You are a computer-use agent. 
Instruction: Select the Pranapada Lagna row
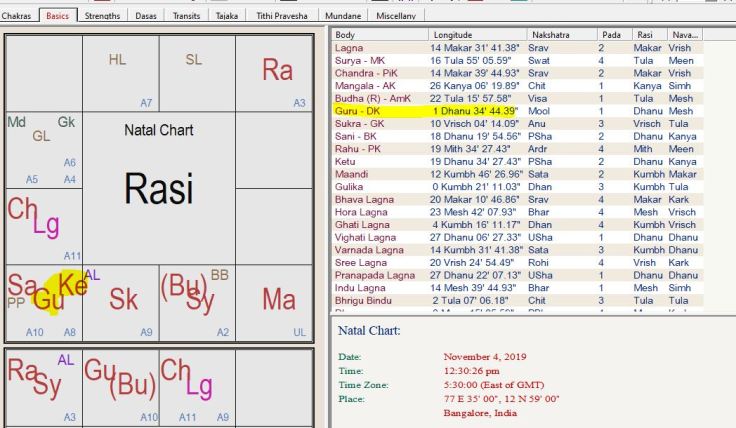point(518,275)
